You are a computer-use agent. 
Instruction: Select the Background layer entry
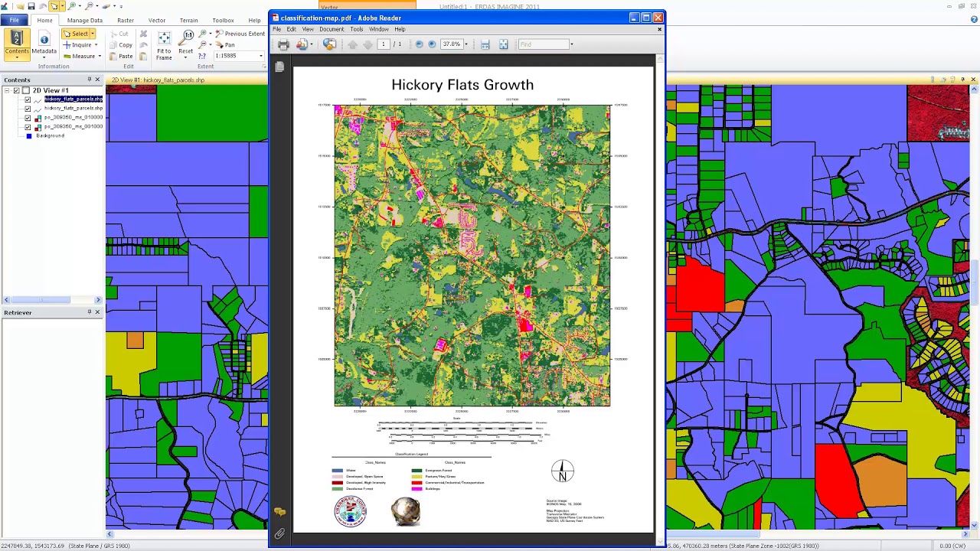[51, 136]
